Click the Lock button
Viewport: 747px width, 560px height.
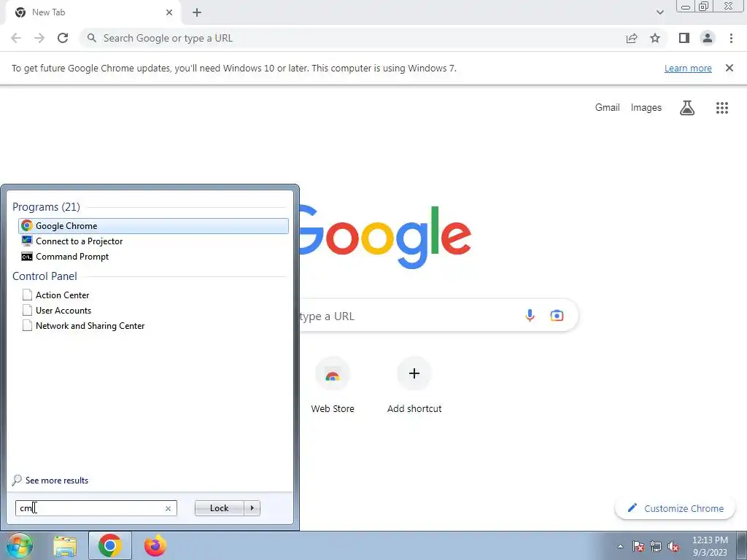click(x=219, y=508)
